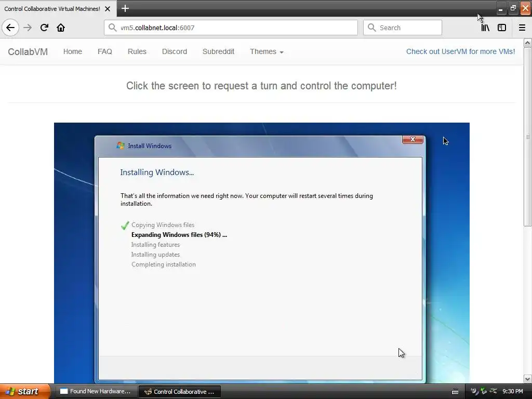Viewport: 532px width, 399px height.
Task: Click the browser forward arrow
Action: point(28,28)
